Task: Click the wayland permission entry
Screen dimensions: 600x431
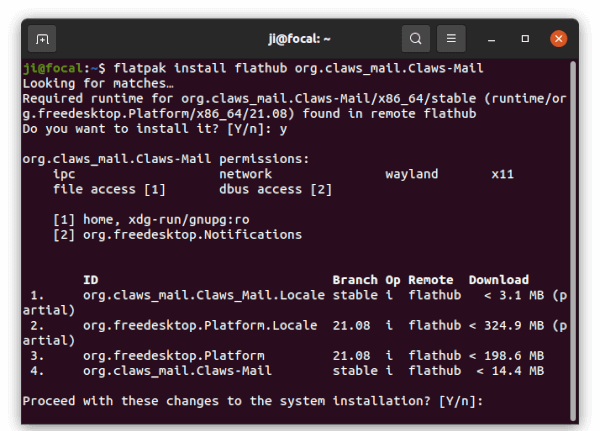Action: pos(411,174)
